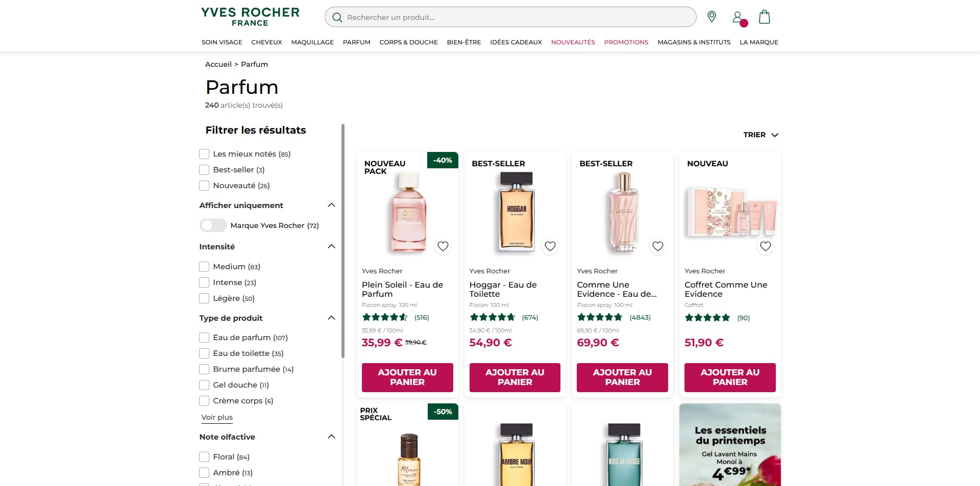The image size is (980, 486).
Task: Check the Brume parfumée filter
Action: 204,369
